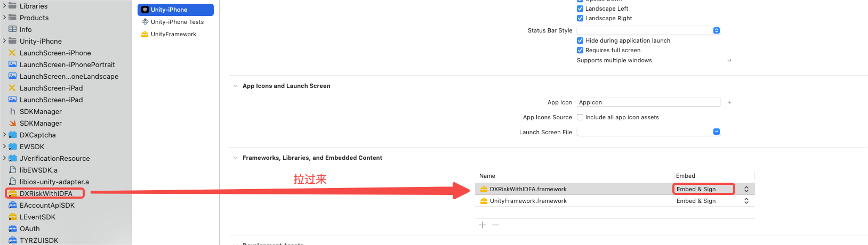Viewport: 868px width, 245px height.
Task: Select UnityFramework.framework row
Action: pos(615,201)
